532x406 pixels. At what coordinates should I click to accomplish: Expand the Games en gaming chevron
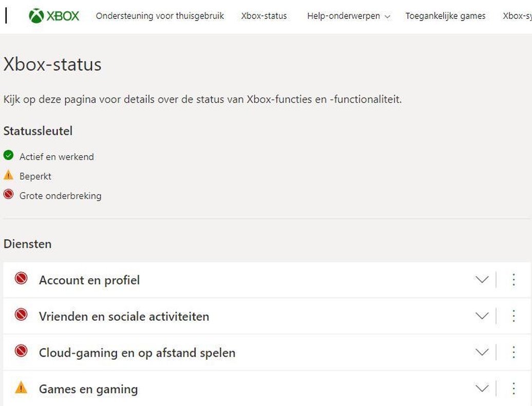pos(482,389)
